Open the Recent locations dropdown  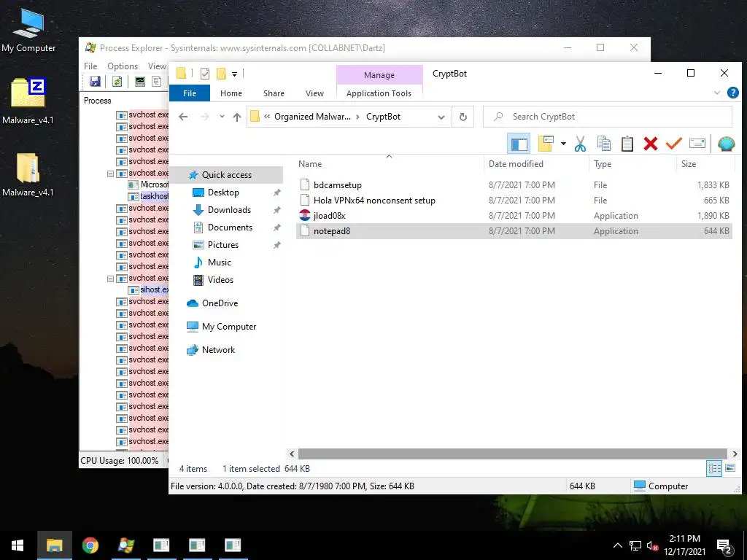(222, 117)
